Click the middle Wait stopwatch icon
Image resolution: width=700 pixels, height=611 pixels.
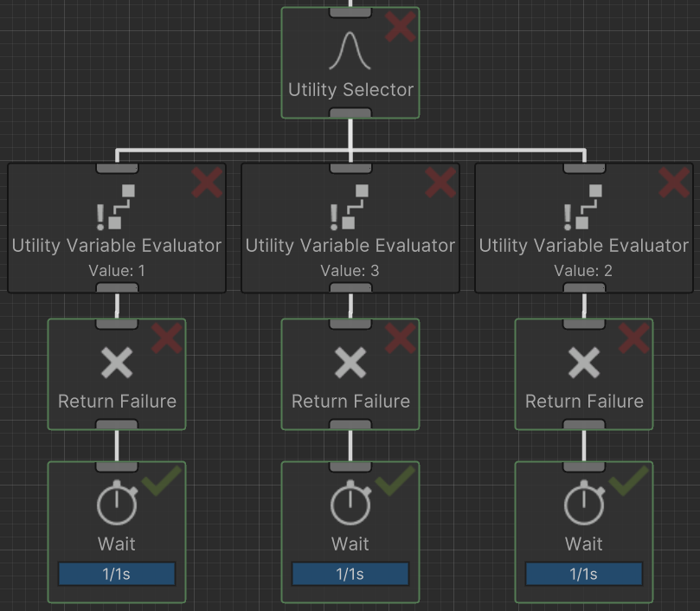point(350,505)
